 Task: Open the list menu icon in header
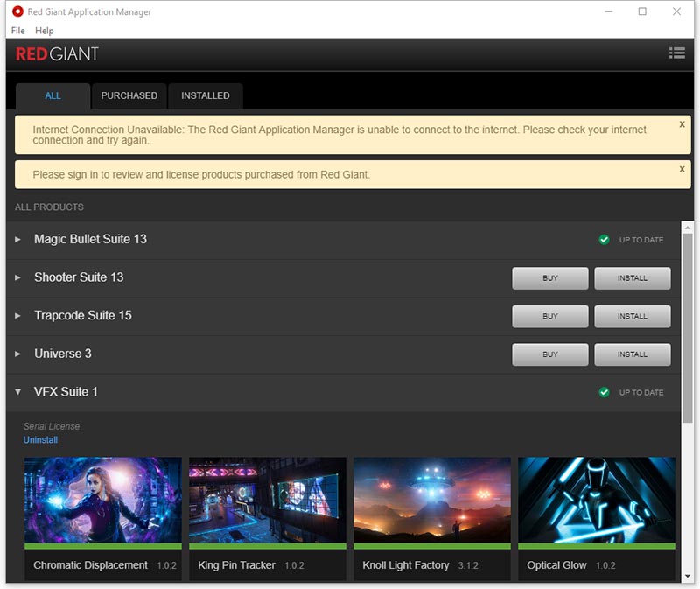pyautogui.click(x=676, y=53)
